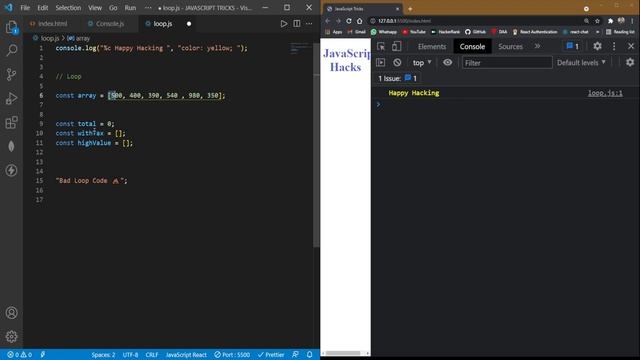Open console settings gear beside Default levels
This screenshot has width=640, height=360.
tap(630, 62)
